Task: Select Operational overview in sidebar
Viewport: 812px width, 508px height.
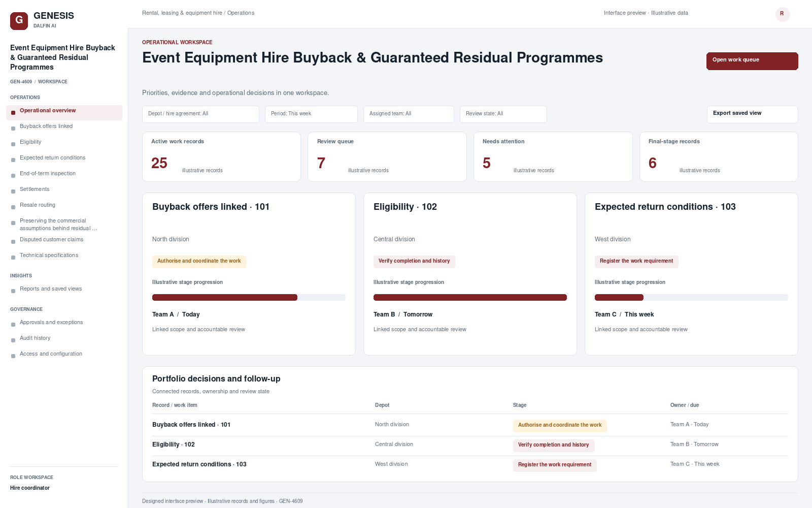Action: point(64,112)
